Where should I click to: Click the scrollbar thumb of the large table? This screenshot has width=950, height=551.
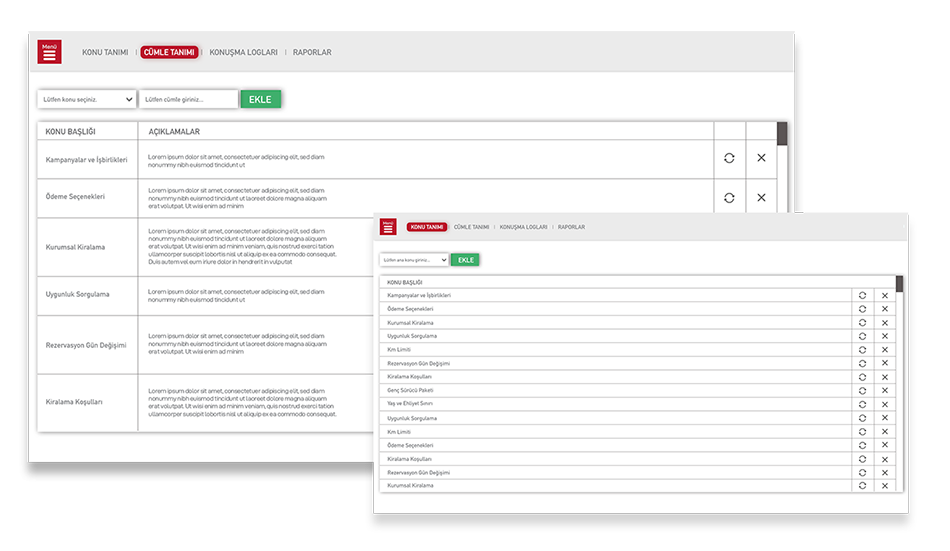point(782,134)
